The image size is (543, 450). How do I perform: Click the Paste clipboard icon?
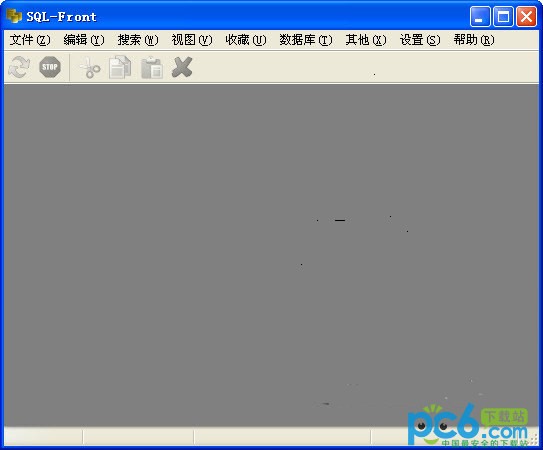tap(152, 67)
